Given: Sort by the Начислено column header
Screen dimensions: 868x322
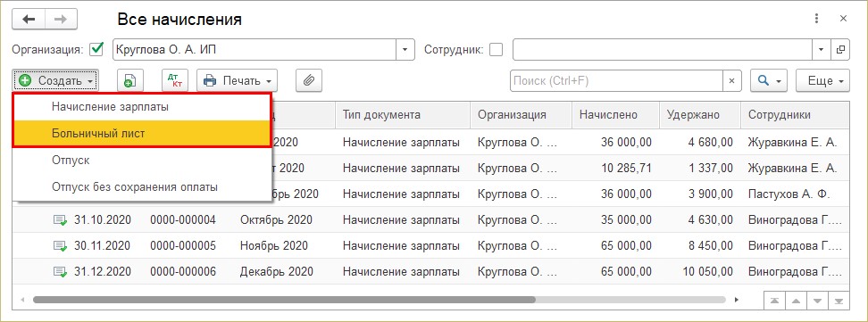Looking at the screenshot, I should click(x=615, y=115).
